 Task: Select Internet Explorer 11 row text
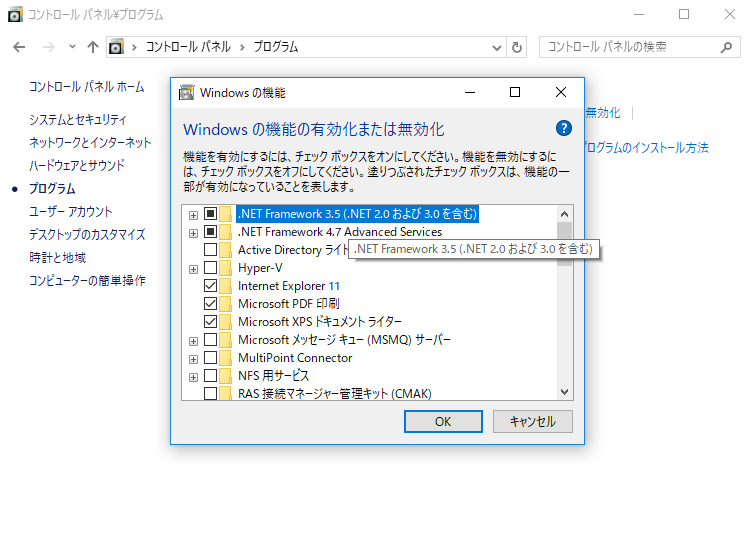pyautogui.click(x=289, y=286)
